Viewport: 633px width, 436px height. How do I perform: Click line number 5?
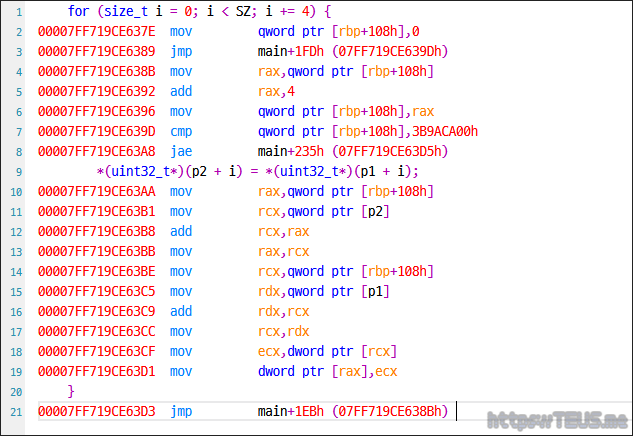point(19,92)
